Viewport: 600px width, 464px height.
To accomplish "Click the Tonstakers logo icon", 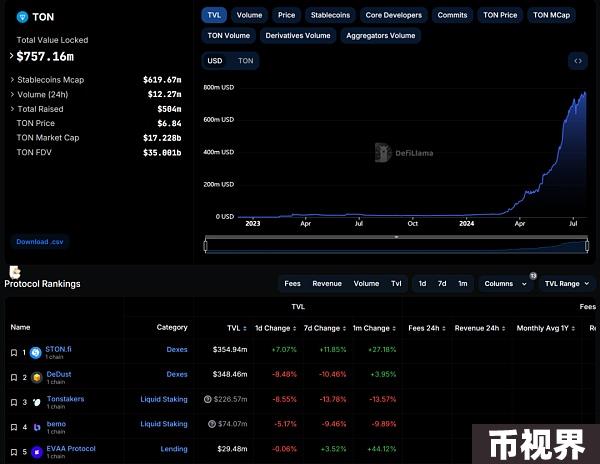I will 37,402.
